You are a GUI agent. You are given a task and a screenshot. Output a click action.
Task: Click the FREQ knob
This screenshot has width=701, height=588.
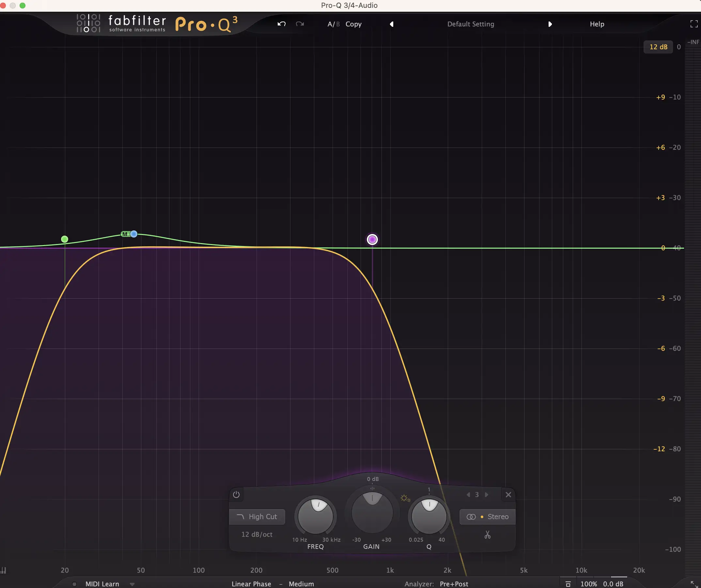[x=315, y=516]
